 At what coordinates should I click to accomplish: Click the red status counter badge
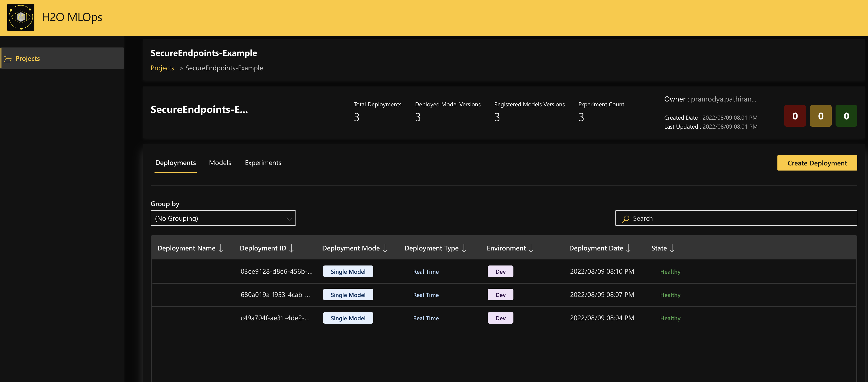(x=795, y=116)
